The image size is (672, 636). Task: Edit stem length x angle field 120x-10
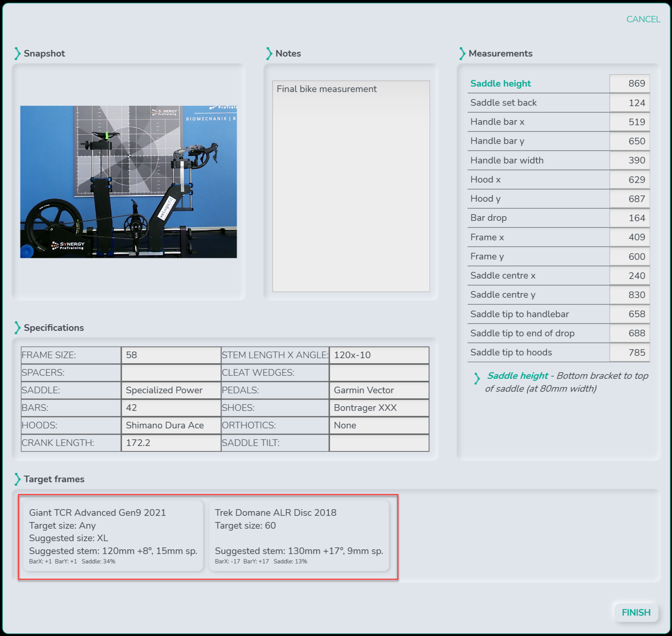[379, 355]
